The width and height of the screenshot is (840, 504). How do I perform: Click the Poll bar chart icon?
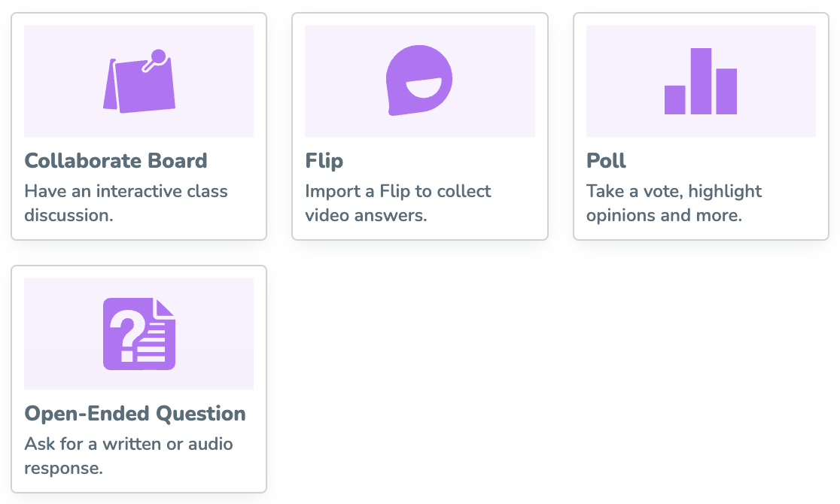[701, 81]
